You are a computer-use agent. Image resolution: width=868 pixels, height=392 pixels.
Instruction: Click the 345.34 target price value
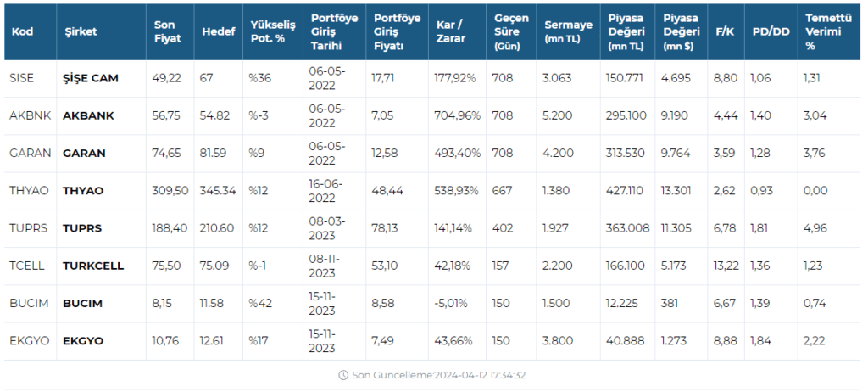[218, 191]
